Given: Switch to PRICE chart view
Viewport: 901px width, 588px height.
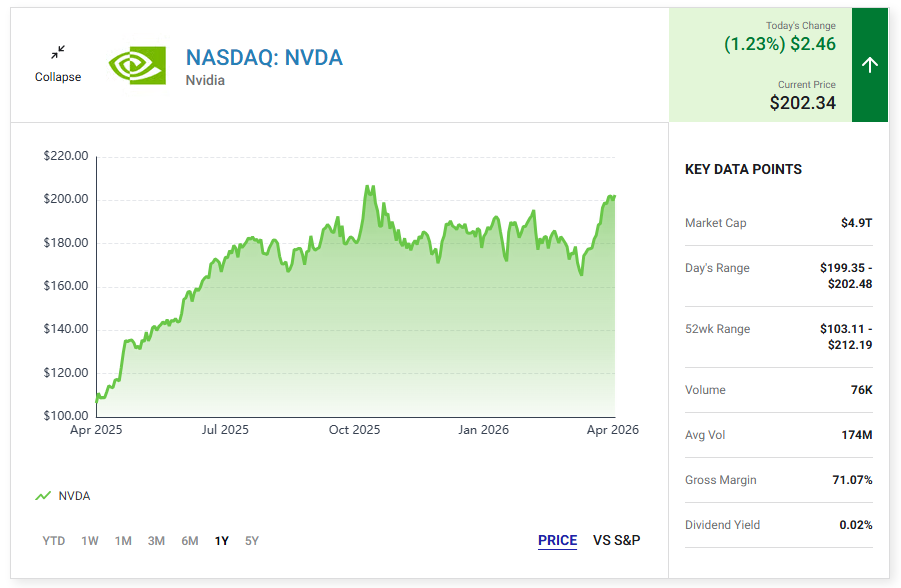Looking at the screenshot, I should [557, 540].
